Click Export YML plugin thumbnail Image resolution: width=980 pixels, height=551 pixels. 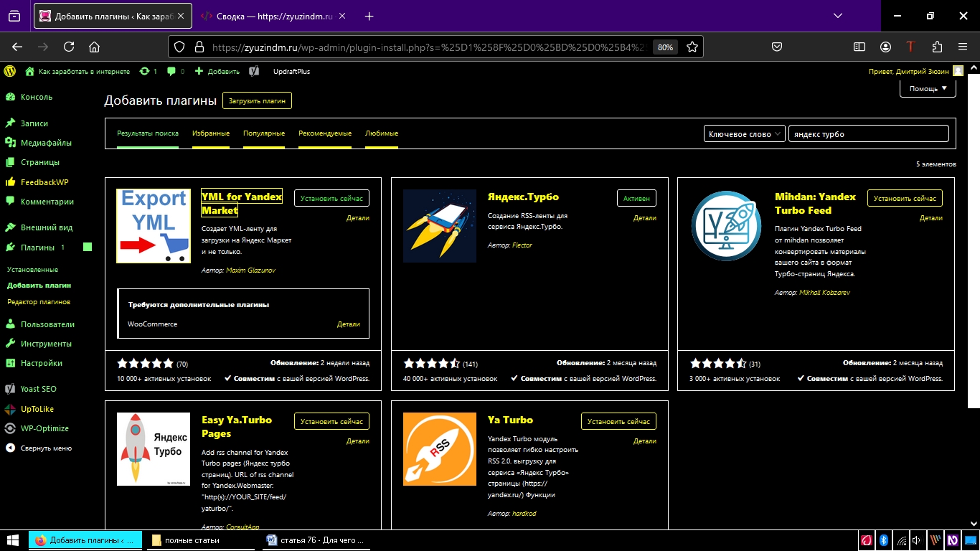[154, 226]
